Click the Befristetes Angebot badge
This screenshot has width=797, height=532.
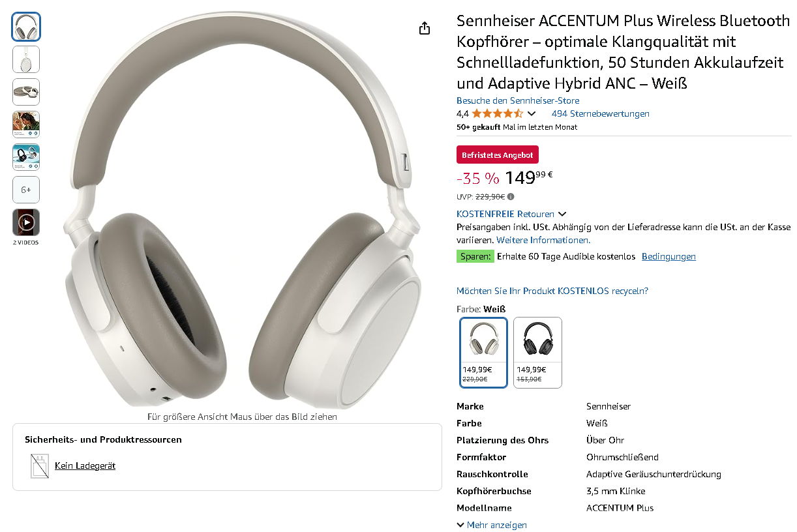pos(498,155)
